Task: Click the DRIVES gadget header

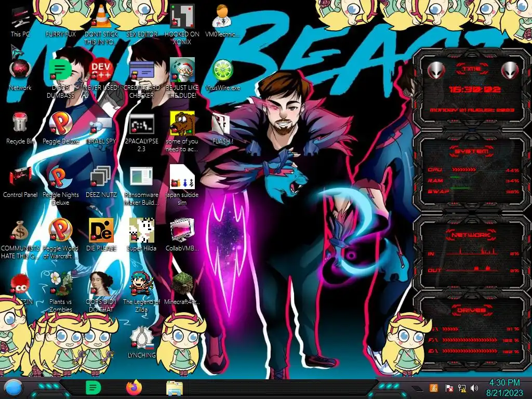Action: point(472,310)
